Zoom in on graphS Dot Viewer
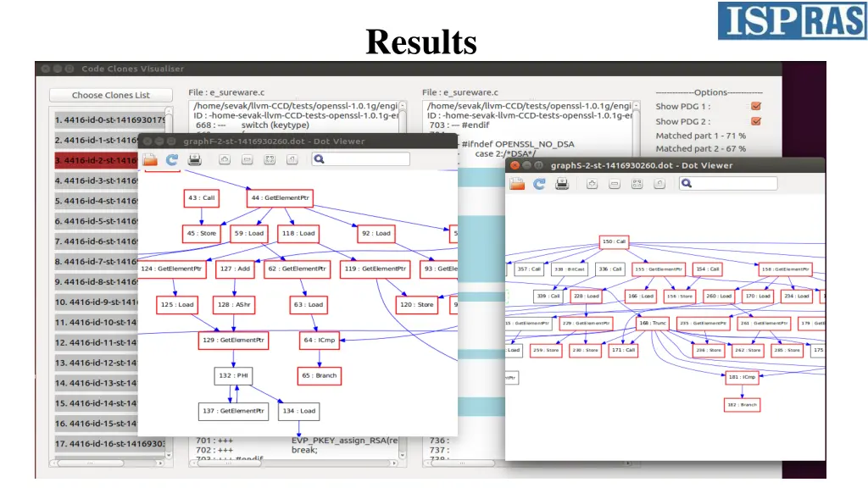This screenshot has height=488, width=868. point(592,184)
